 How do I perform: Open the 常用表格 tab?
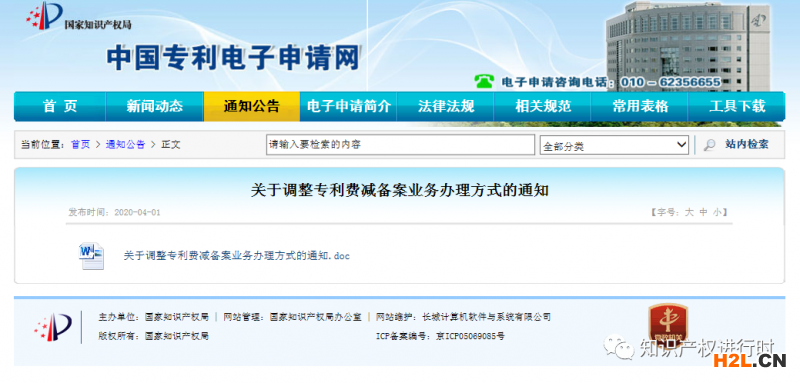point(639,106)
